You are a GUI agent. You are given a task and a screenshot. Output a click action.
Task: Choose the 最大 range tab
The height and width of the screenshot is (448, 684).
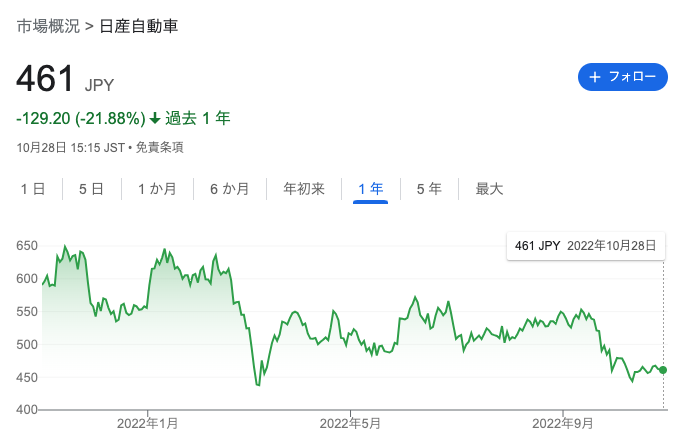[489, 189]
